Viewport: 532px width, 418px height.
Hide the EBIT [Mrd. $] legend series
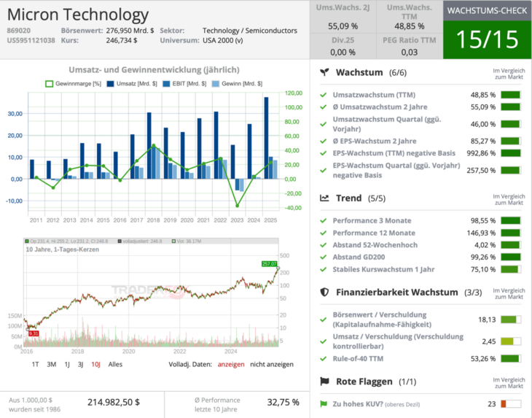pos(183,84)
